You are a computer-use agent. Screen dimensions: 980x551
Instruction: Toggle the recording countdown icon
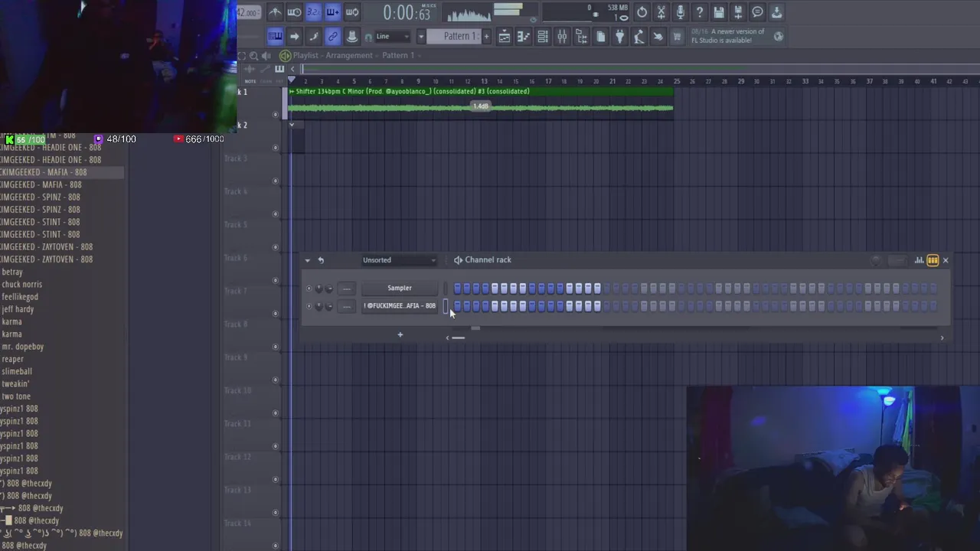pyautogui.click(x=313, y=12)
